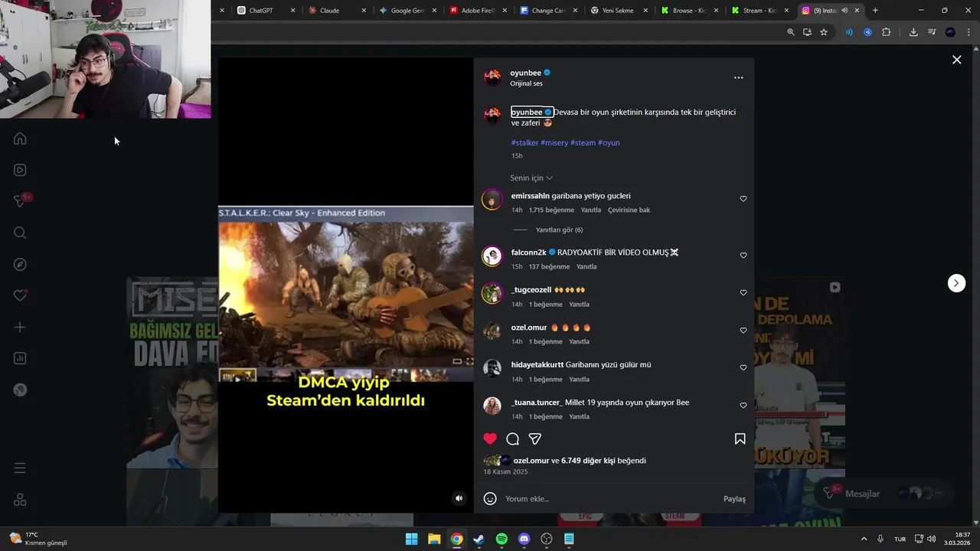Open the #stalker hashtag
Image resolution: width=980 pixels, height=551 pixels.
[x=524, y=143]
